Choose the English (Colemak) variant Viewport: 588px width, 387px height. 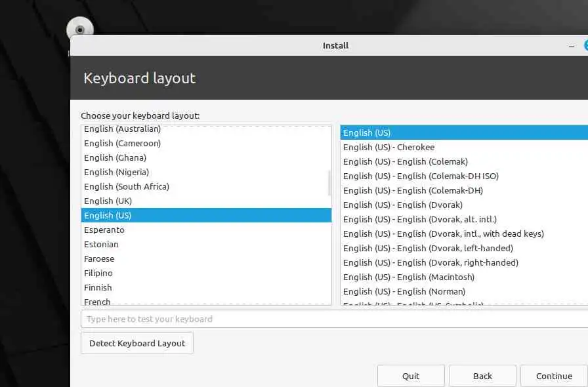pos(464,161)
